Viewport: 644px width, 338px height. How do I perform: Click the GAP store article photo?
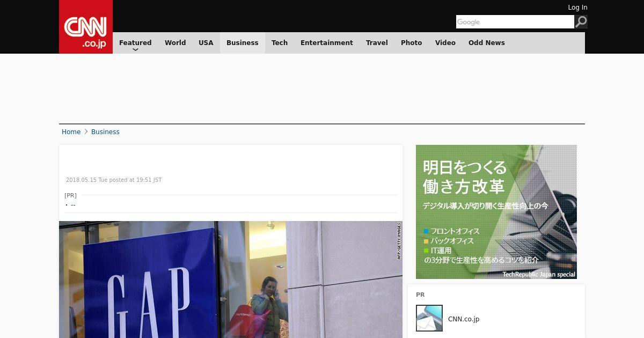pos(231,280)
